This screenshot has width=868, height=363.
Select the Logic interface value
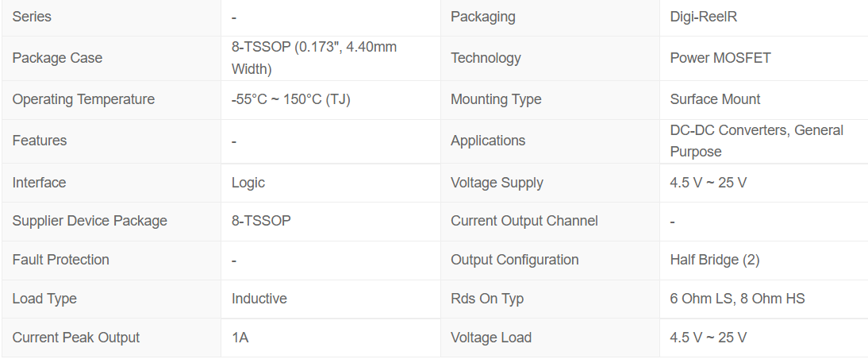coord(248,183)
